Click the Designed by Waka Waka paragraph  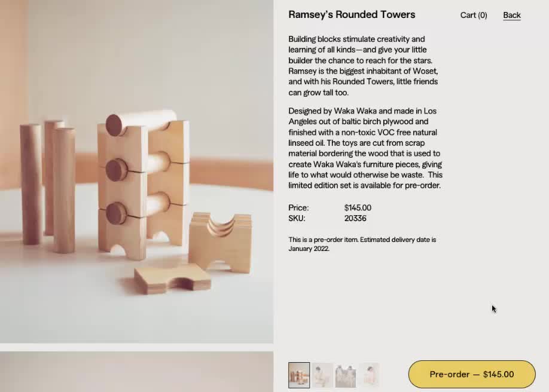[365, 148]
